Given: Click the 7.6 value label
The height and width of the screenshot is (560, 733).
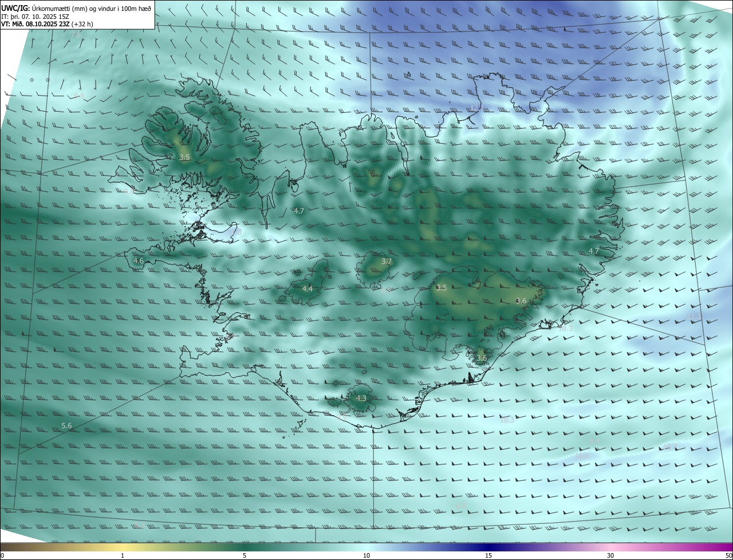Looking at the screenshot, I should tap(76, 34).
